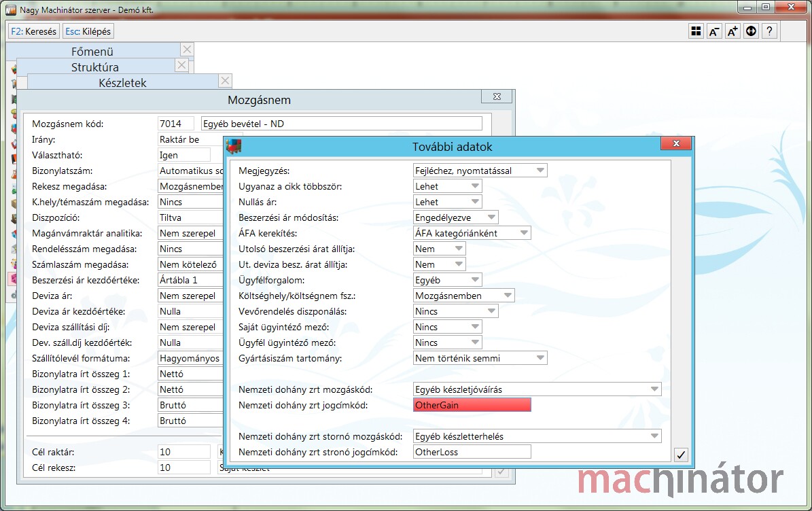Click the 'Rendelésszám megadása:' label
Image resolution: width=812 pixels, height=511 pixels.
pos(84,249)
